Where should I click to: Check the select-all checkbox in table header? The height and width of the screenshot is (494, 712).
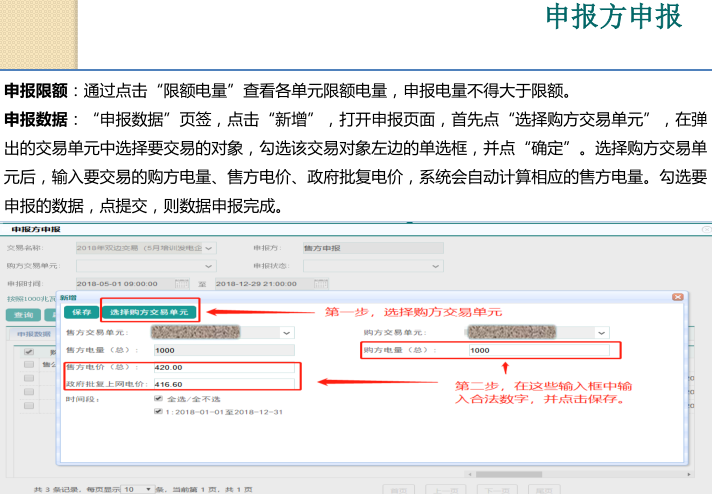pyautogui.click(x=28, y=352)
